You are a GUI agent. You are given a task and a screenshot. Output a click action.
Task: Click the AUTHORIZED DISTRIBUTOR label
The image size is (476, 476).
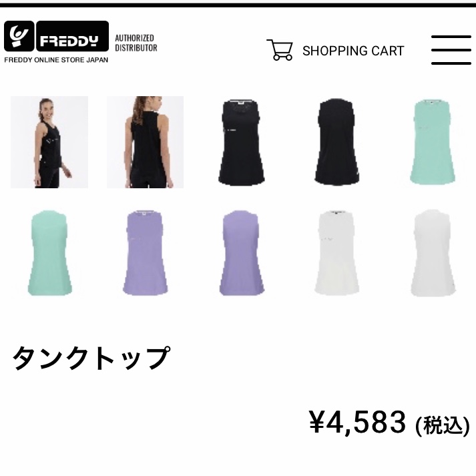(136, 43)
